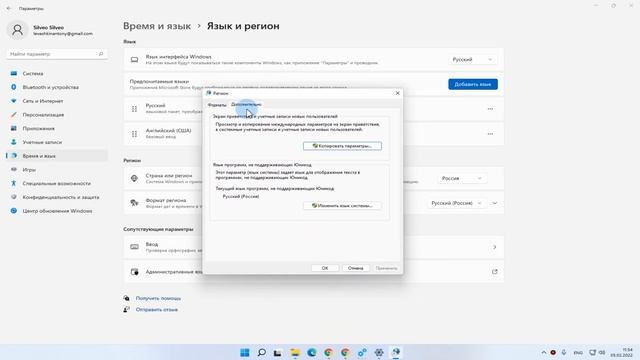Click the Найти параметр search field

(57, 54)
